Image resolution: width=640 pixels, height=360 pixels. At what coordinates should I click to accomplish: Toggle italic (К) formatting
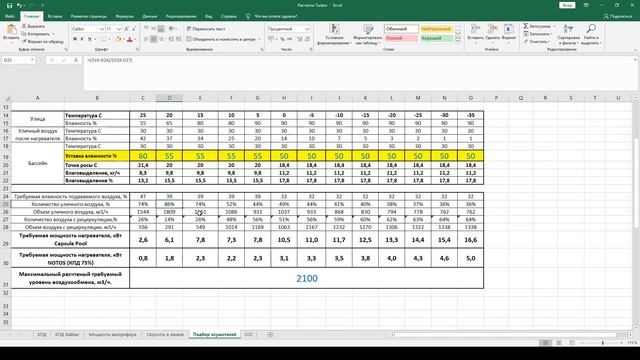(82, 39)
